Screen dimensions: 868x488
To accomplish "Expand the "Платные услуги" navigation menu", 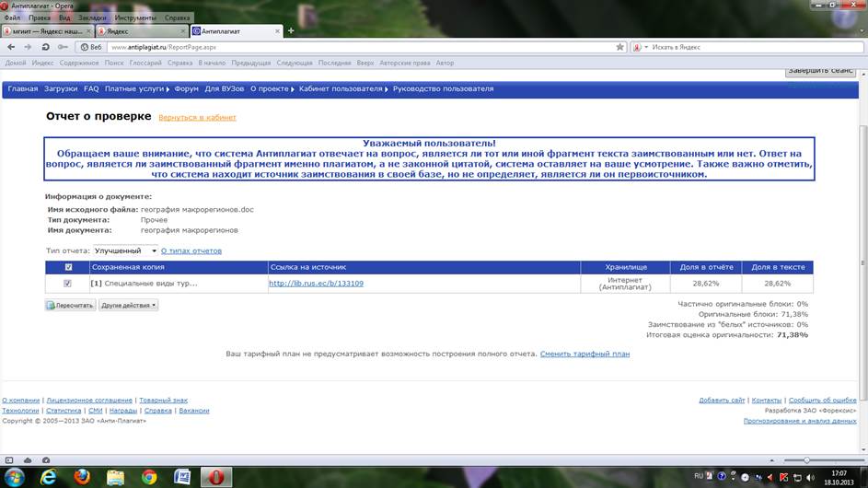I will [x=137, y=89].
